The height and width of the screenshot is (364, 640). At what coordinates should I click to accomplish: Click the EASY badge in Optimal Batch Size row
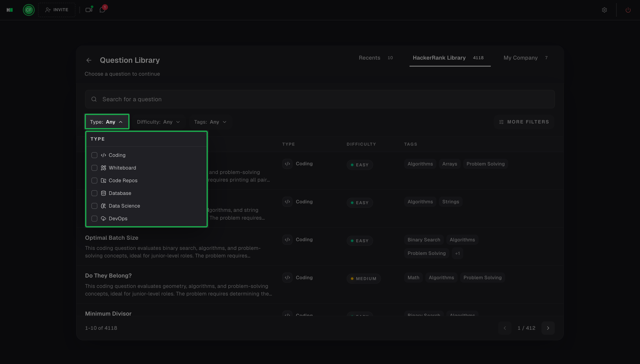tap(360, 241)
